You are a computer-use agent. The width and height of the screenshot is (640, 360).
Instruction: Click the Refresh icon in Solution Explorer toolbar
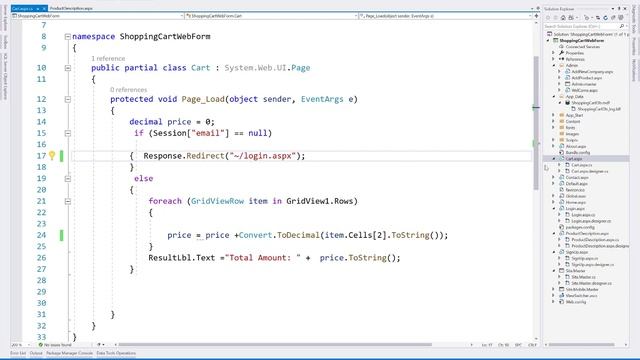pos(606,18)
